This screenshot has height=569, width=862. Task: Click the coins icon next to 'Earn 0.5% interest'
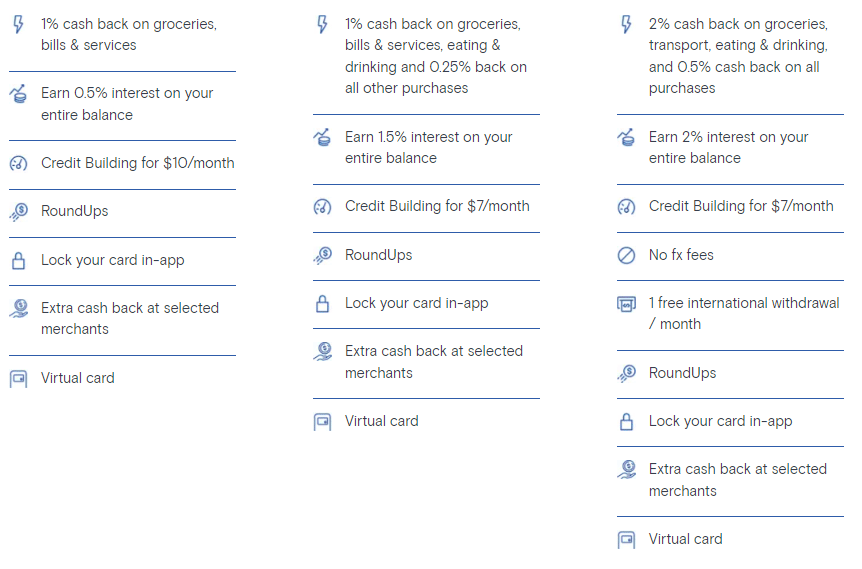point(19,94)
